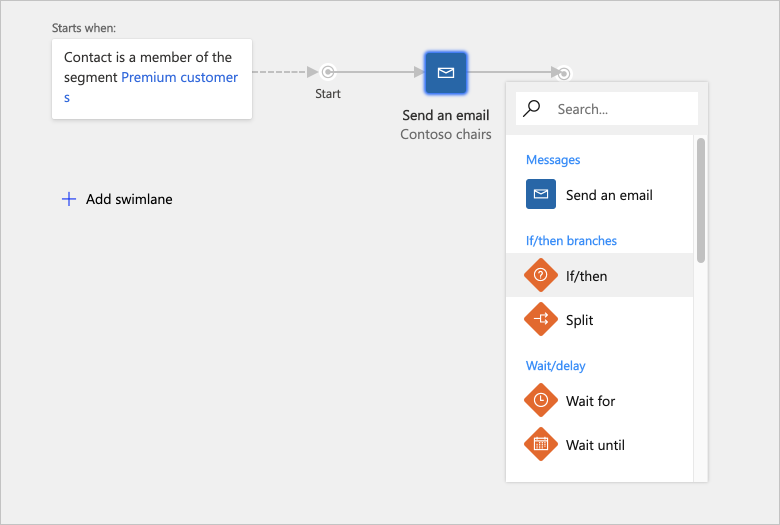
Task: Click into the Search text field
Action: 622,109
